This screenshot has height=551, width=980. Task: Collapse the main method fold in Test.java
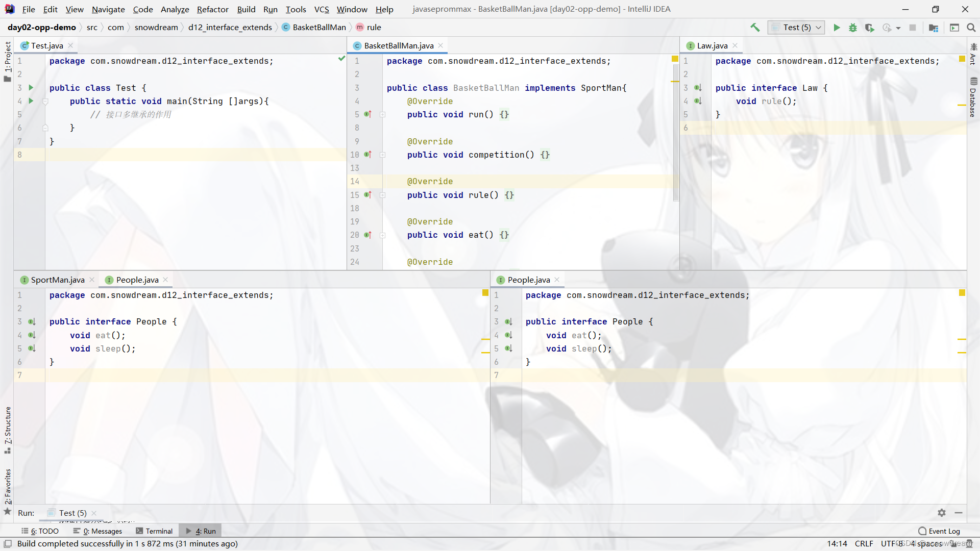45,101
